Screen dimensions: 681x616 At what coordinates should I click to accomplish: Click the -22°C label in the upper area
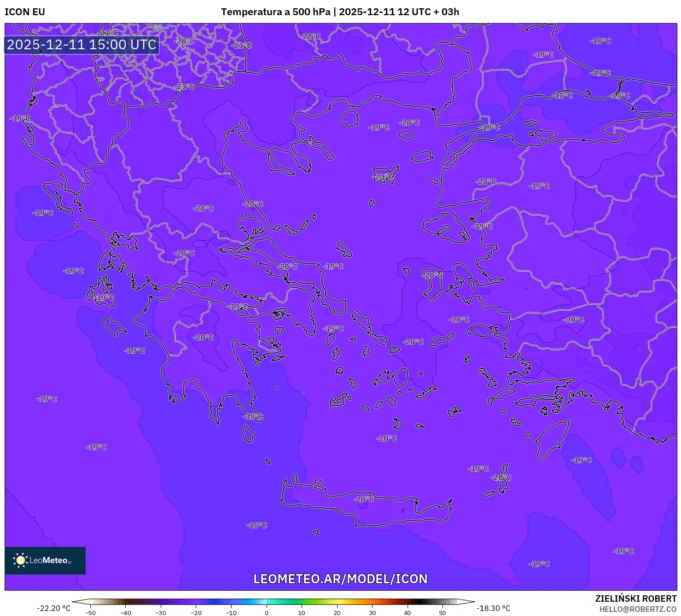(x=311, y=35)
